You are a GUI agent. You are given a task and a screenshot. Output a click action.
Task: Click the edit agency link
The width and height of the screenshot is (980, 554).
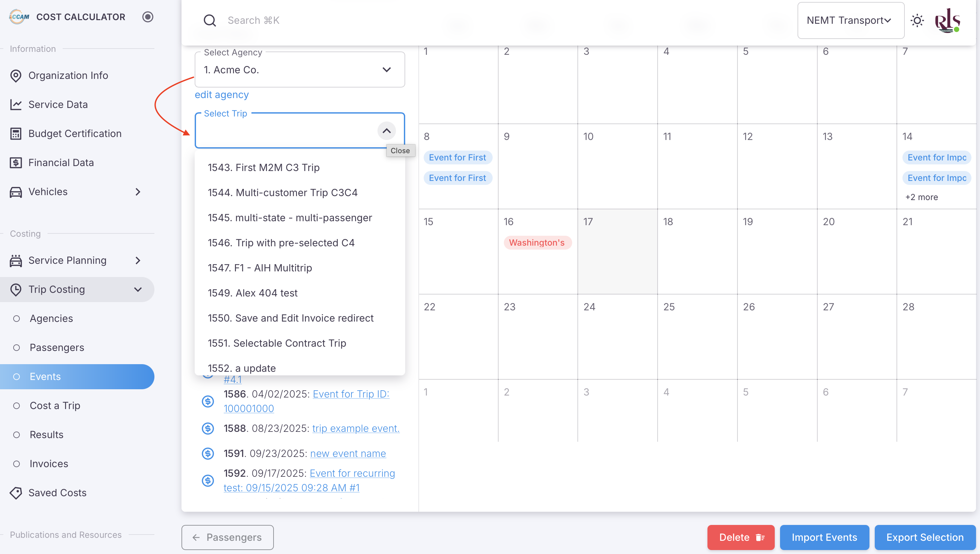coord(221,94)
